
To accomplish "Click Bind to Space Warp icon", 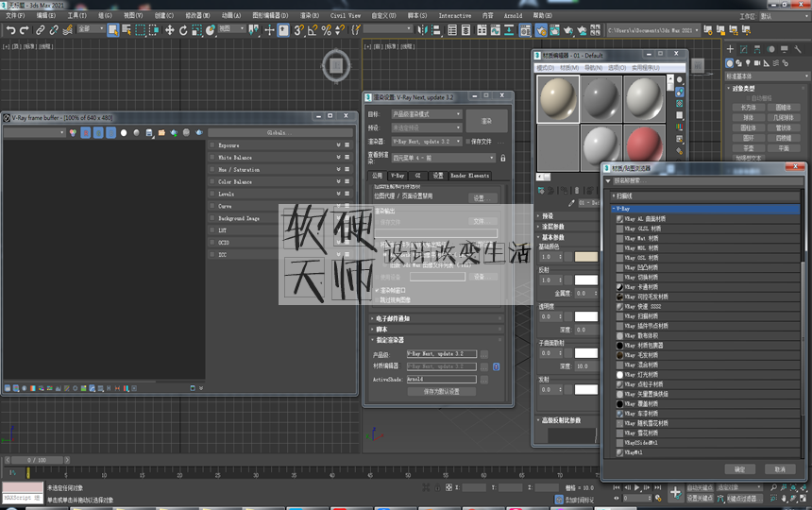I will tap(67, 30).
